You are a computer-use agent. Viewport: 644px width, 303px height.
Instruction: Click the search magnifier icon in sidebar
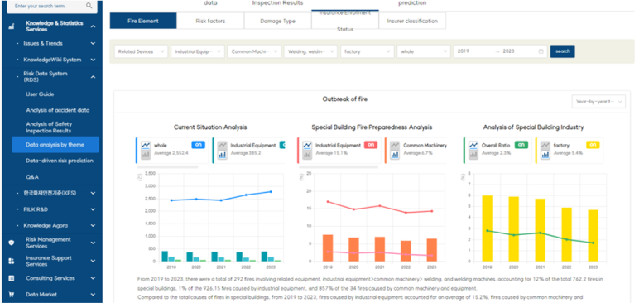point(89,6)
